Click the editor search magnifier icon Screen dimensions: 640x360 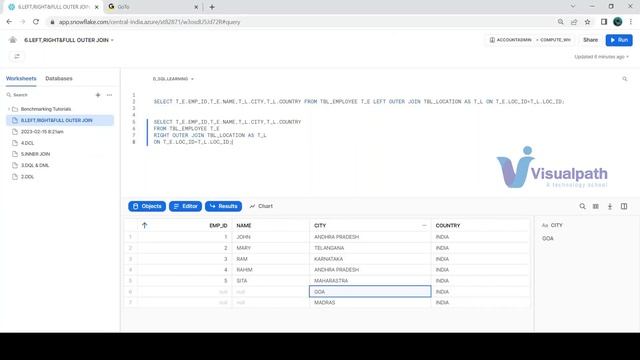coord(624,79)
